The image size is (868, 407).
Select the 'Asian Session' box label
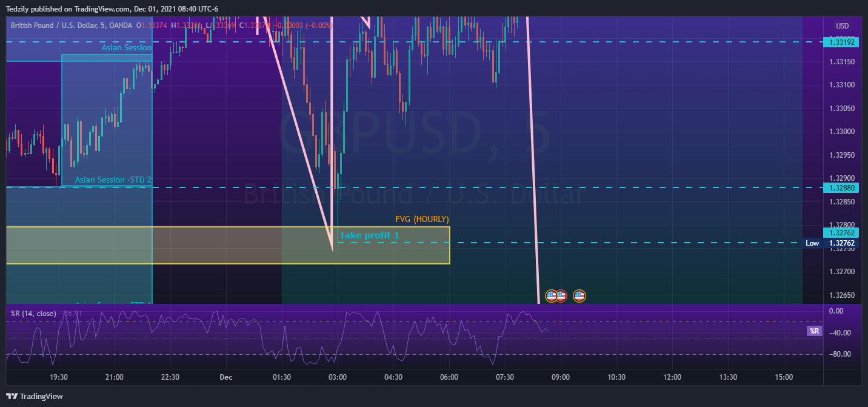pyautogui.click(x=126, y=47)
